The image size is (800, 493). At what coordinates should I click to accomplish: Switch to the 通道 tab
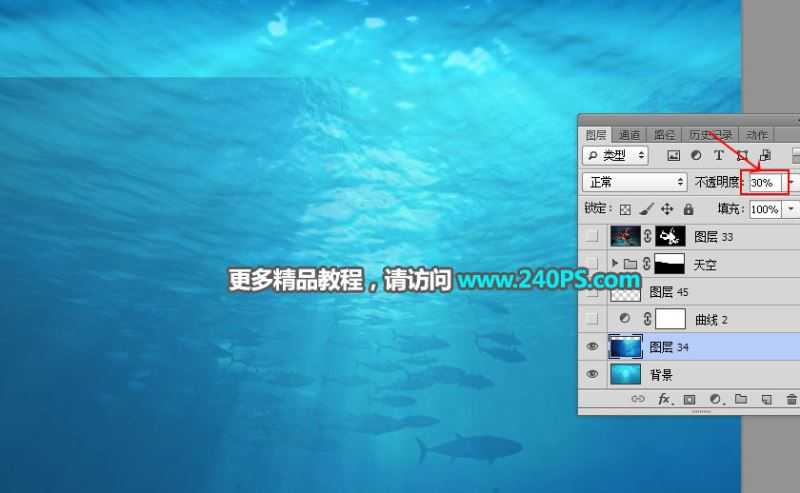tap(629, 135)
